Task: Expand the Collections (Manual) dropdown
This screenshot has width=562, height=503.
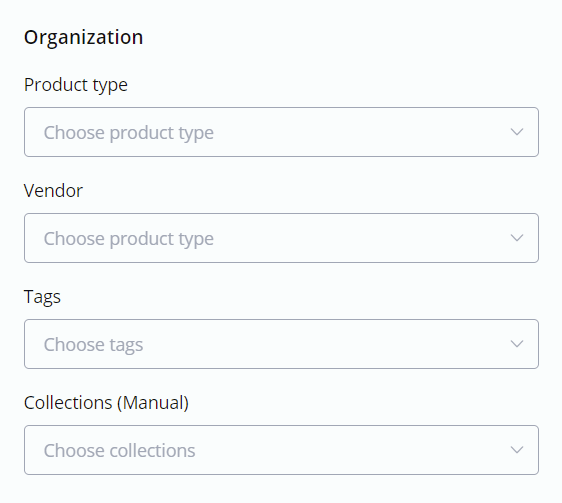Action: [281, 450]
